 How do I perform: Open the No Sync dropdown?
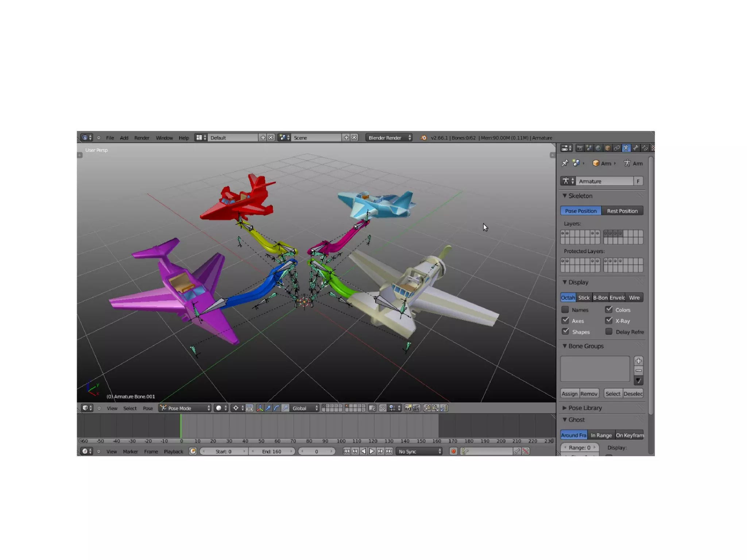pyautogui.click(x=419, y=451)
